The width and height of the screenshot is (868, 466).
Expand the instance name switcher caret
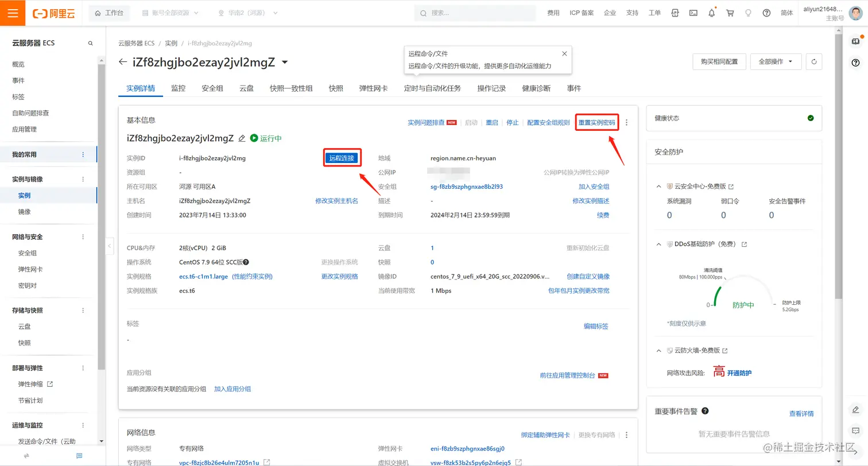tap(285, 62)
